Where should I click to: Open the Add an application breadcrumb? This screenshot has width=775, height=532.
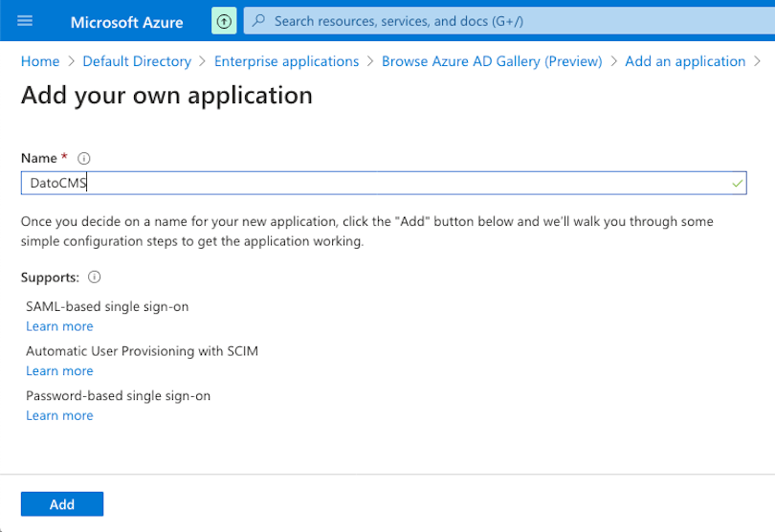(x=685, y=61)
